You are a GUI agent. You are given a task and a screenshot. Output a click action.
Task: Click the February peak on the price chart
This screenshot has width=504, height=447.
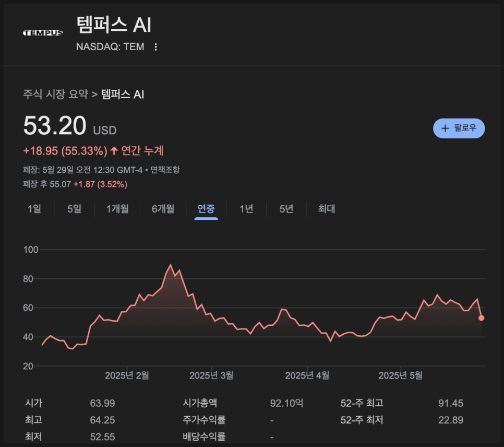tap(171, 265)
